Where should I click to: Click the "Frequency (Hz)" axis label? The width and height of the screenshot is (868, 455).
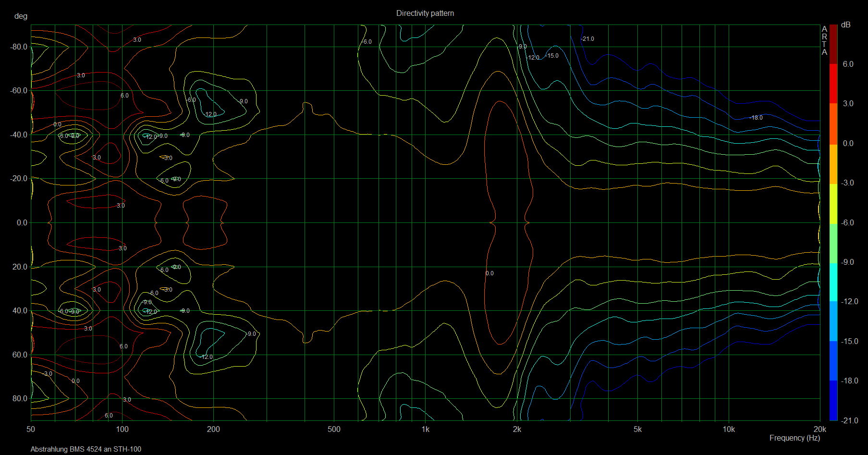click(794, 438)
